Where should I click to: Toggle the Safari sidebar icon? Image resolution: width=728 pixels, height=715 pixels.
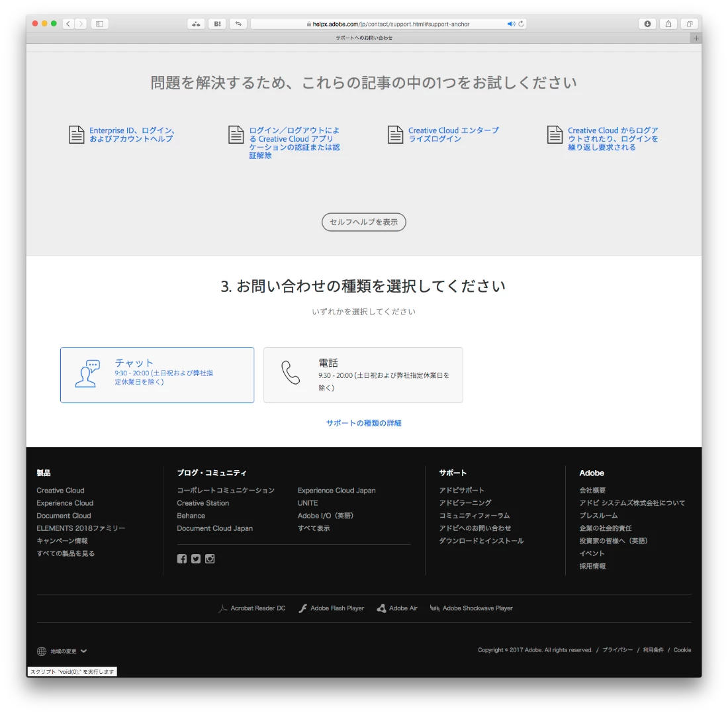point(100,24)
